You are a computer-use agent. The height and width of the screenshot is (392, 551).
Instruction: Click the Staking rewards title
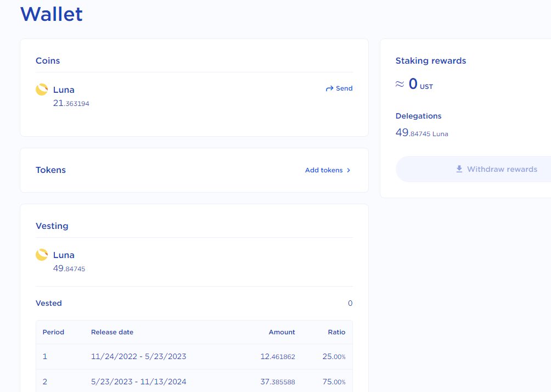click(x=431, y=60)
